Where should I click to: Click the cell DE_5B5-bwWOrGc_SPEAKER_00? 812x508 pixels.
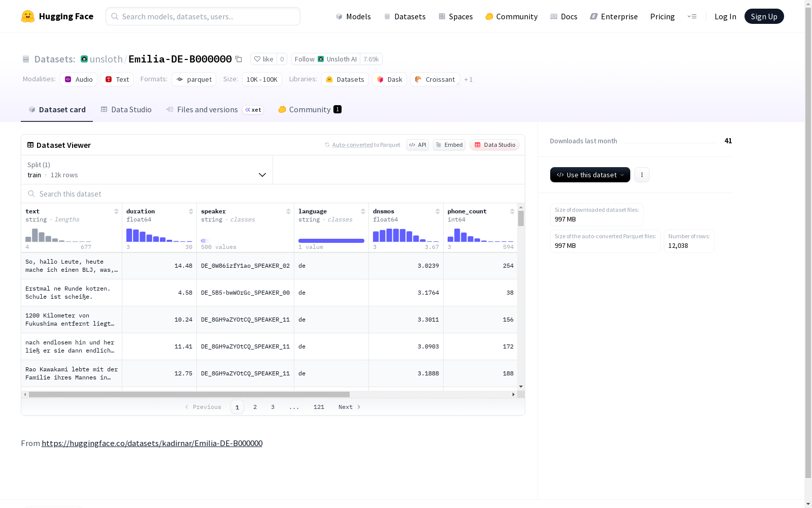[245, 293]
